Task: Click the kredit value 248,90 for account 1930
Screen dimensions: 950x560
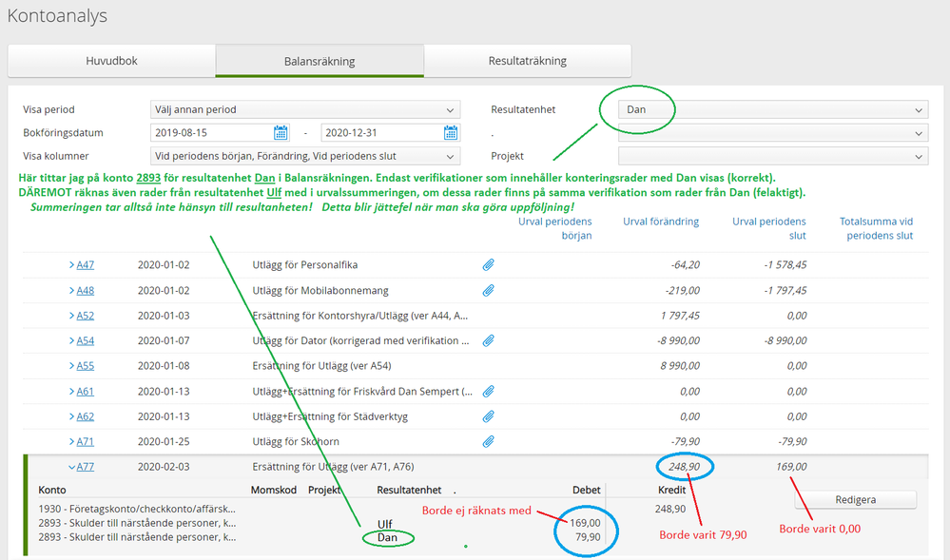Action: coord(670,509)
